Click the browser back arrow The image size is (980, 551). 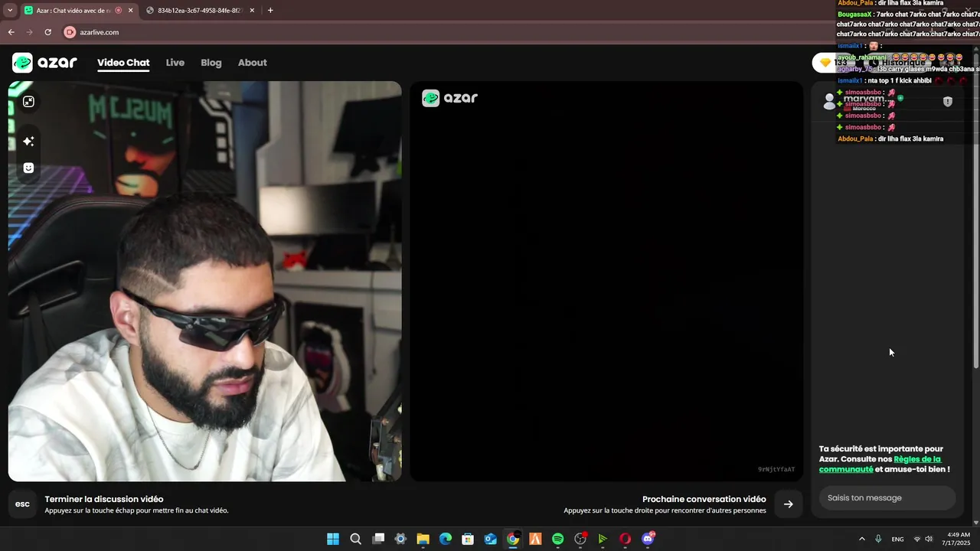click(x=11, y=32)
